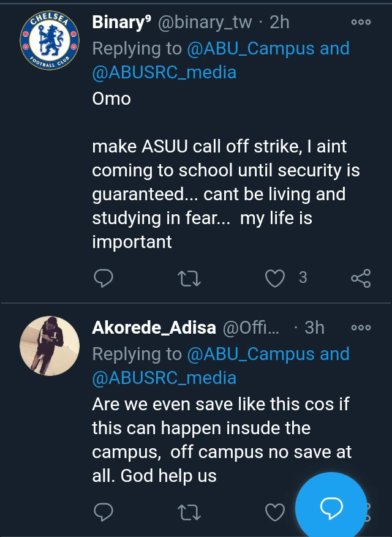Open Binary's Chelsea profile picture

coord(50,40)
